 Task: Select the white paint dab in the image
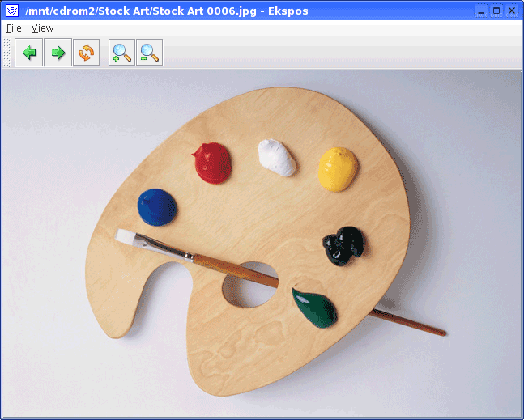coord(276,156)
